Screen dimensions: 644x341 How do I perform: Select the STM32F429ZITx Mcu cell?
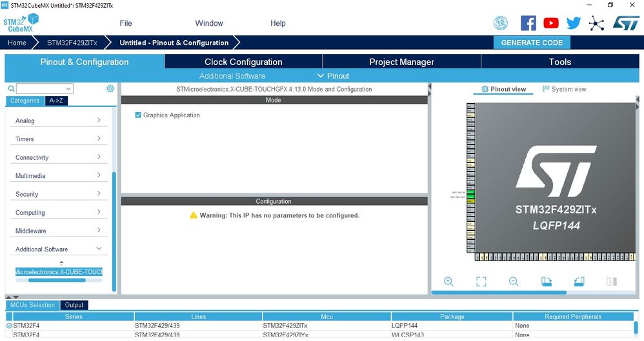[x=327, y=326]
